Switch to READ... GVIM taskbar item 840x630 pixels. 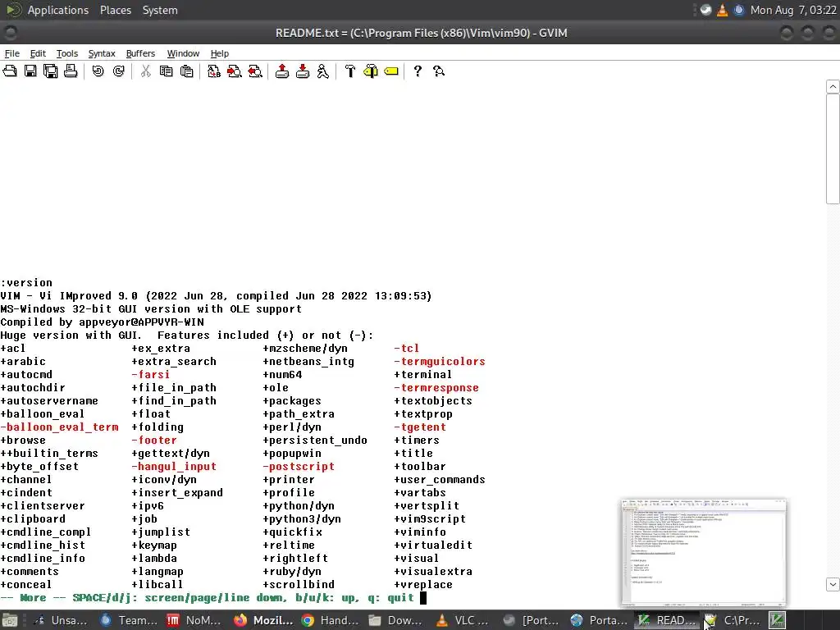coord(666,620)
